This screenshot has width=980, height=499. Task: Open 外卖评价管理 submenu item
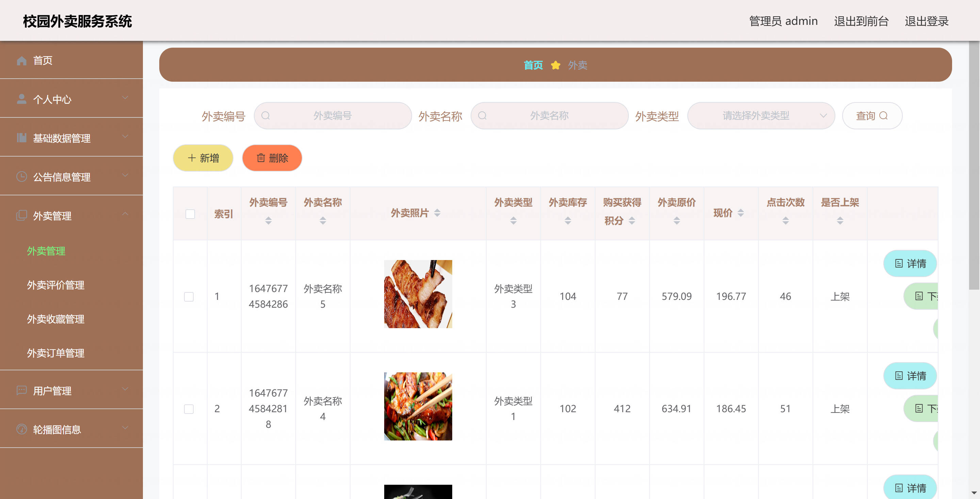click(x=55, y=285)
